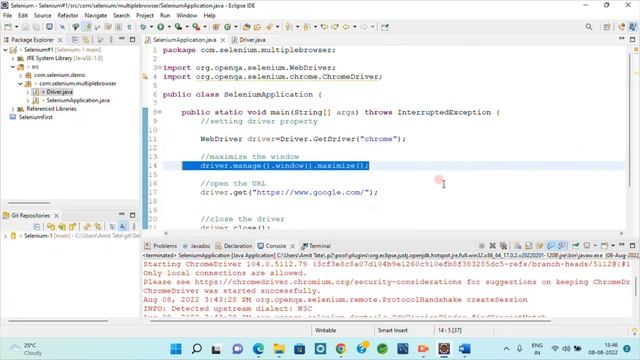Switch to the Javadoc tab

196,246
